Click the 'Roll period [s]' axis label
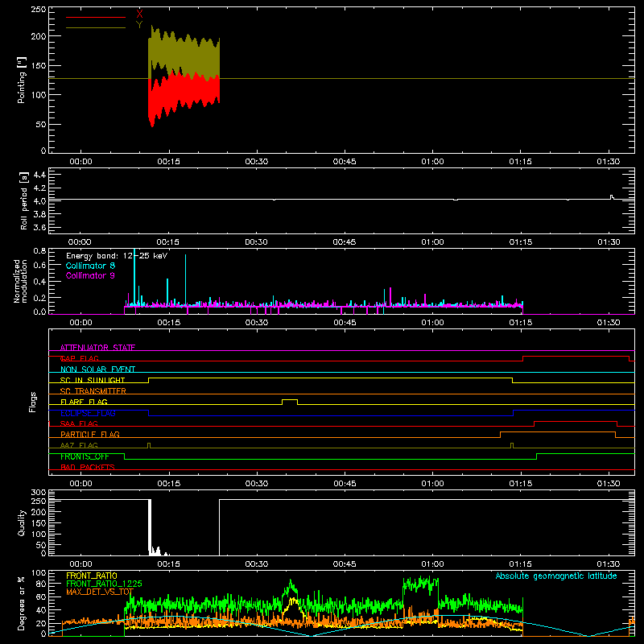 click(24, 200)
